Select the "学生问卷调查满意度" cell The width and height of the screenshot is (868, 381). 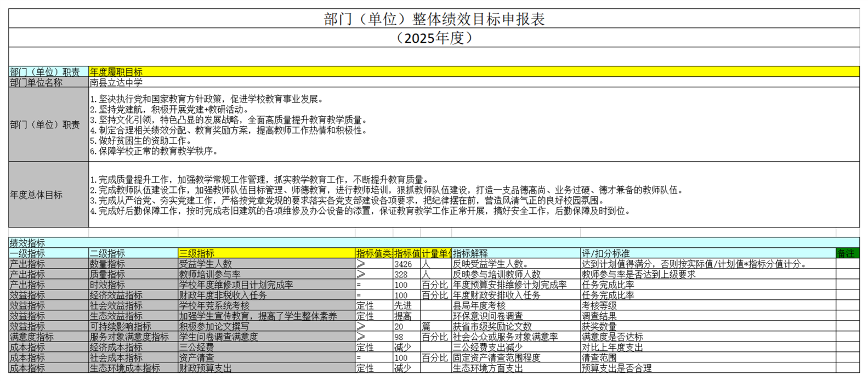pyautogui.click(x=266, y=337)
